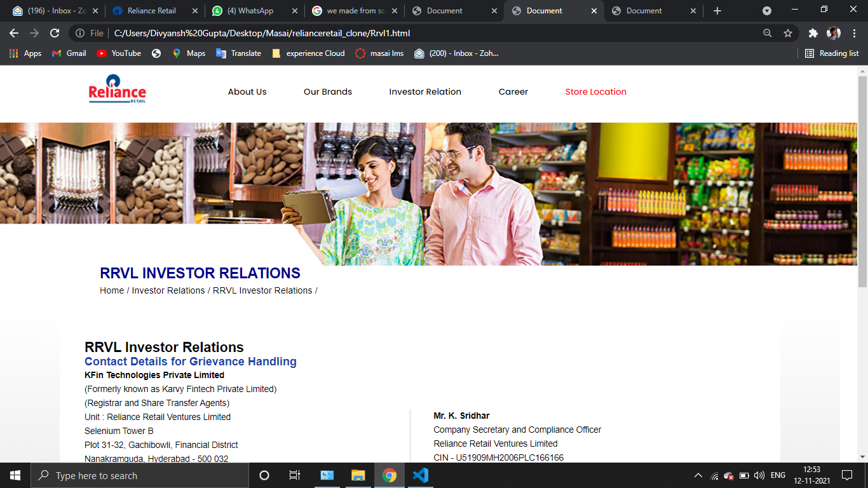Image resolution: width=868 pixels, height=488 pixels.
Task: Click Investor Relations in breadcrumb
Action: pyautogui.click(x=168, y=290)
